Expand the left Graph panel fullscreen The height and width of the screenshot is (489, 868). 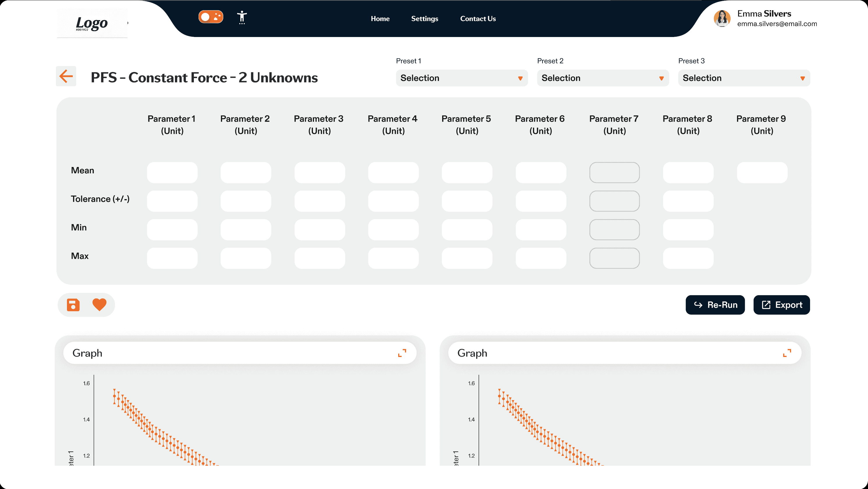[402, 353]
